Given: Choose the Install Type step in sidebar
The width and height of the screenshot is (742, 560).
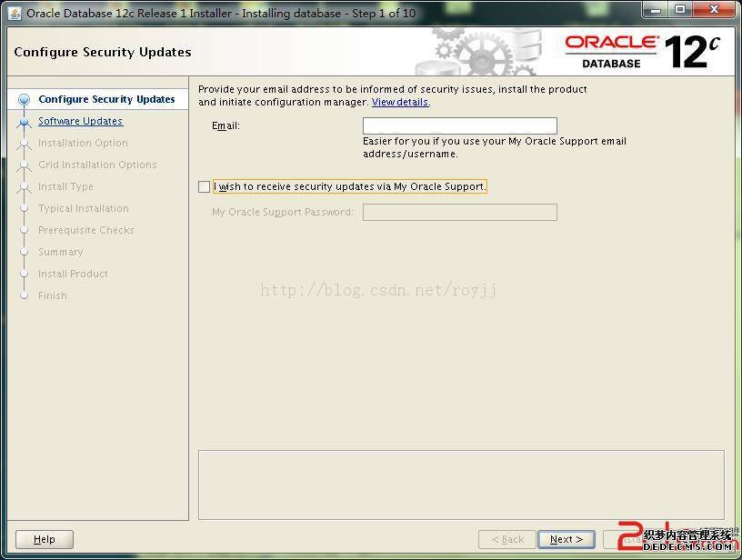Looking at the screenshot, I should coord(65,186).
